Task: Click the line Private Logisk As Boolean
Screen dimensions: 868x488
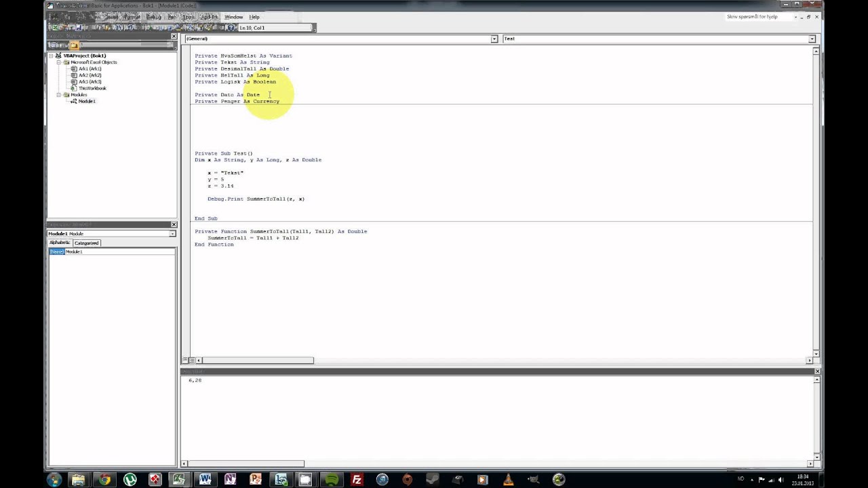Action: point(235,82)
